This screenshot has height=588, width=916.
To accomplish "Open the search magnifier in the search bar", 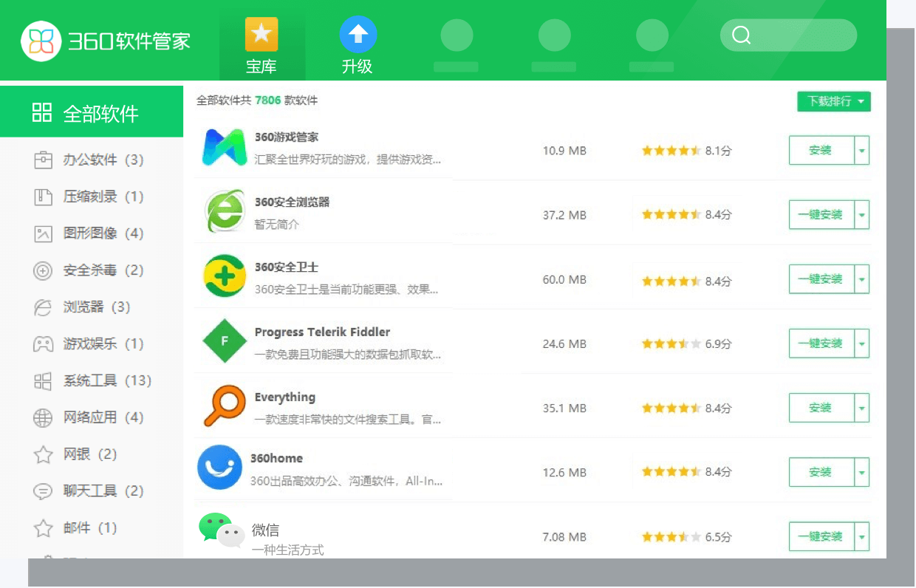I will (739, 35).
